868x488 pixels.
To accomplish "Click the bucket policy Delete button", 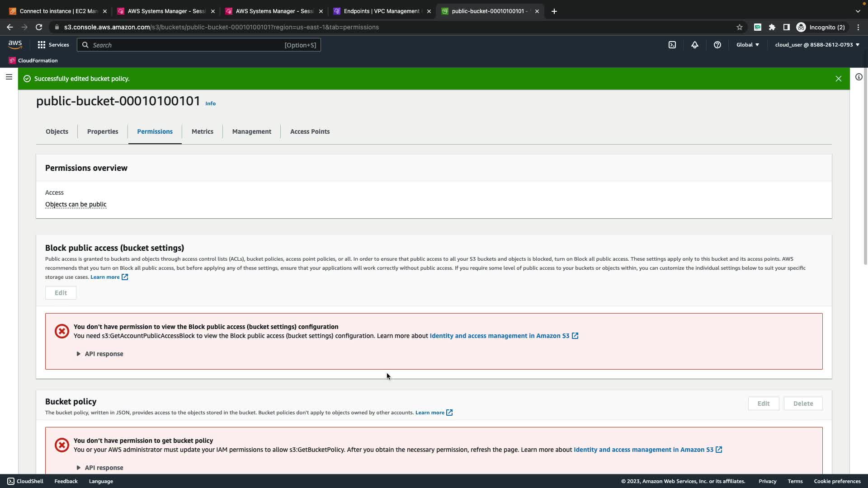I will [803, 404].
